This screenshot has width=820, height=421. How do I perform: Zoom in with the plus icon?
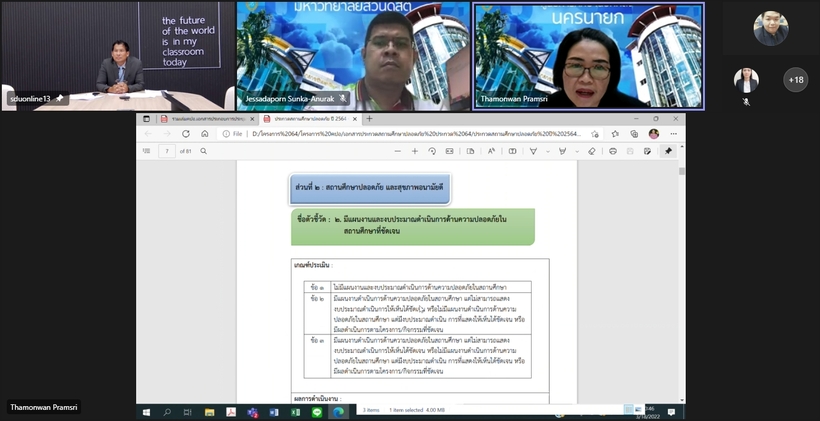(x=415, y=151)
